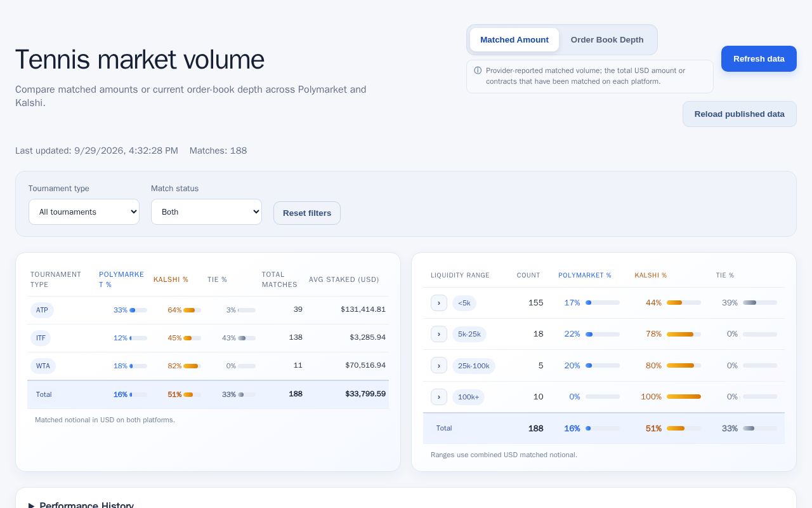The height and width of the screenshot is (508, 812).
Task: Click the 100k+ Kalshi 100% progress bar
Action: (x=684, y=397)
